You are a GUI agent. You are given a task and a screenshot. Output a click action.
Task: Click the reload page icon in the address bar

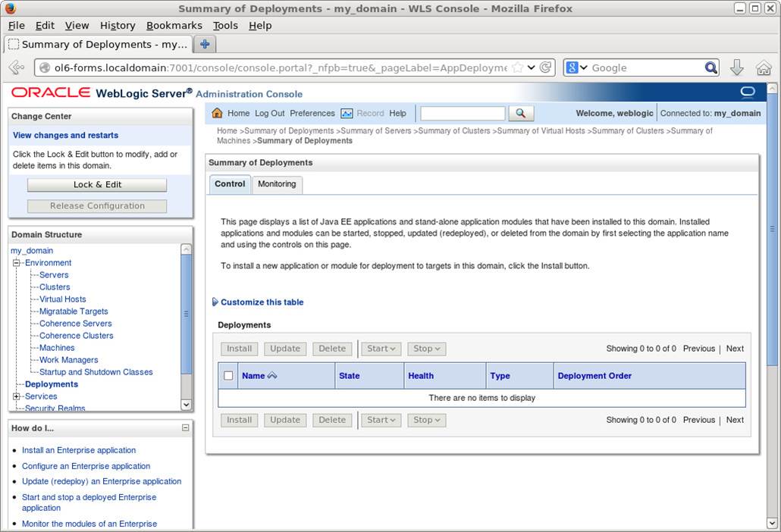click(545, 67)
